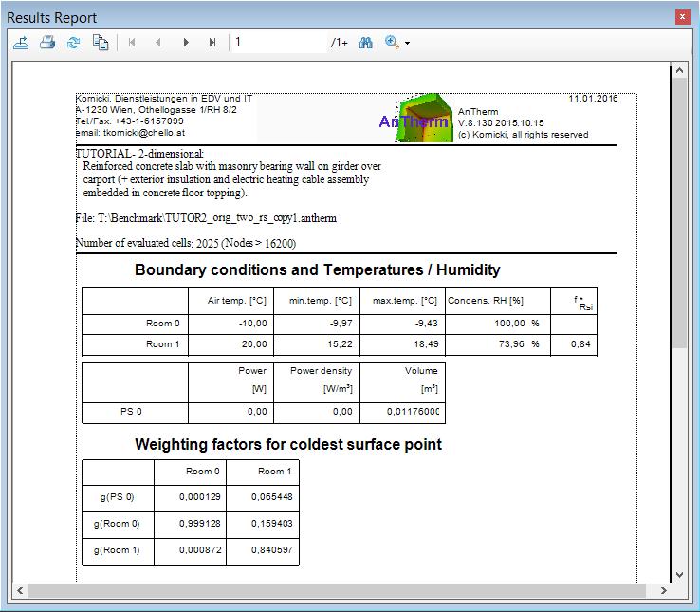Click the horizontal scrollbar left arrow
700x612 pixels.
click(20, 590)
